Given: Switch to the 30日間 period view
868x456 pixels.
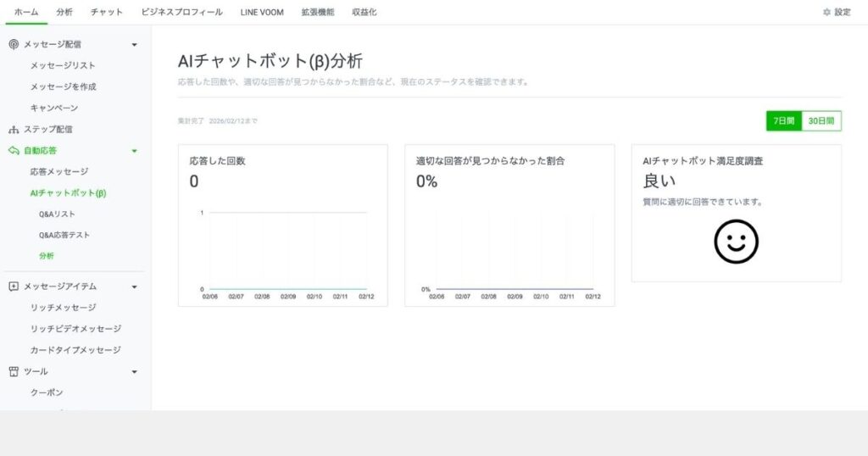Looking at the screenshot, I should tap(821, 121).
